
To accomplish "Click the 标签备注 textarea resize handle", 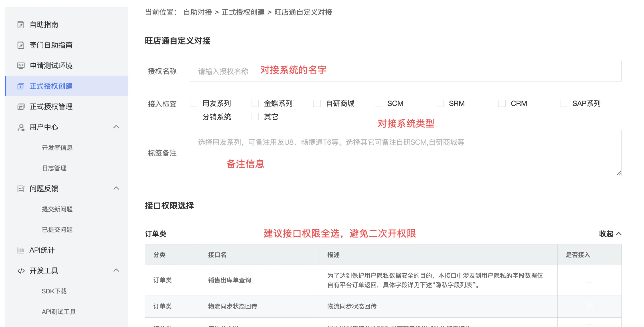I will click(619, 173).
